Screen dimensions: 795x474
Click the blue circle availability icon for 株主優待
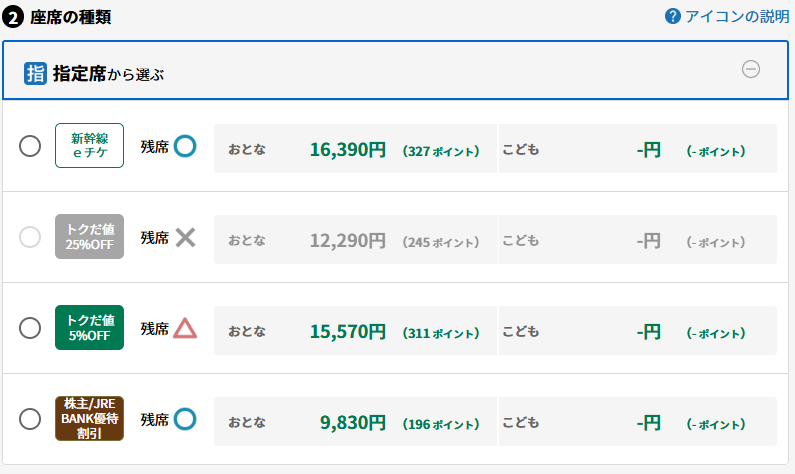coord(185,419)
